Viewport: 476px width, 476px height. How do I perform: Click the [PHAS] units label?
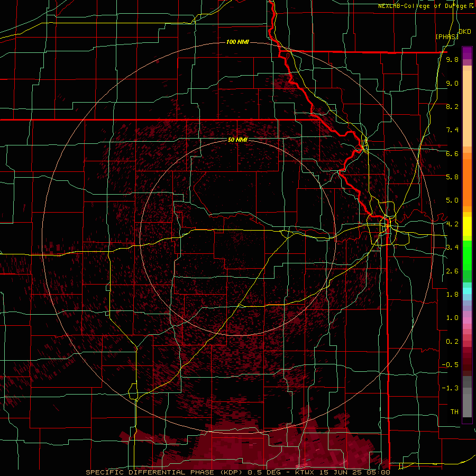click(x=447, y=37)
